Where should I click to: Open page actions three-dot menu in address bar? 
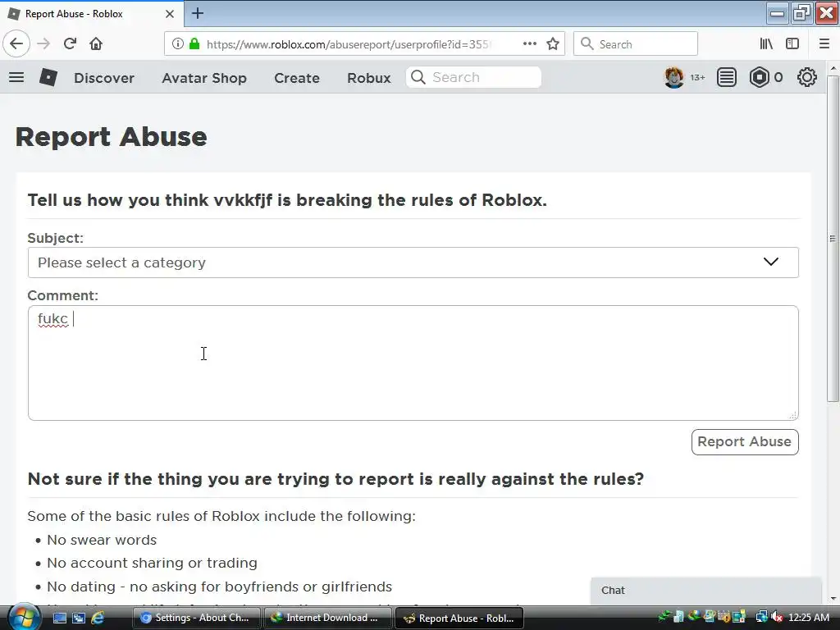pyautogui.click(x=530, y=43)
